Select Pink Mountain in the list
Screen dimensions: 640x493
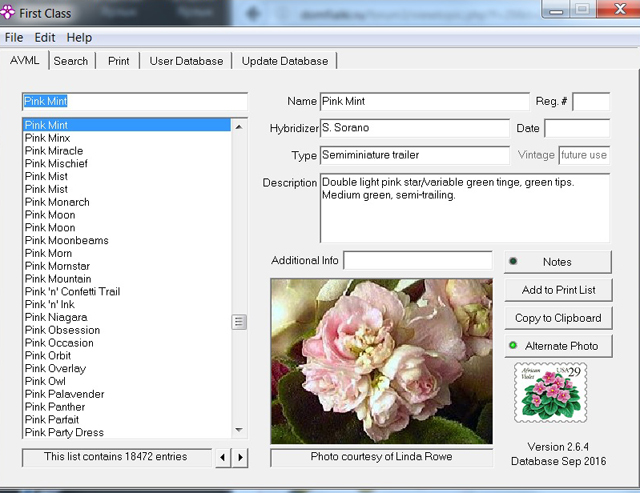point(127,279)
